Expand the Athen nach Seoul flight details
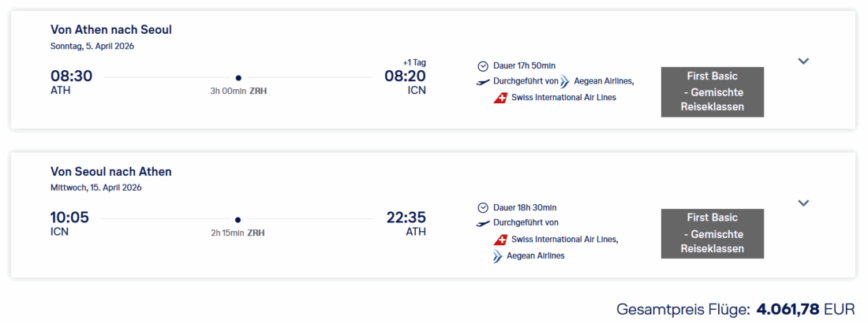This screenshot has width=868, height=324. [x=803, y=61]
